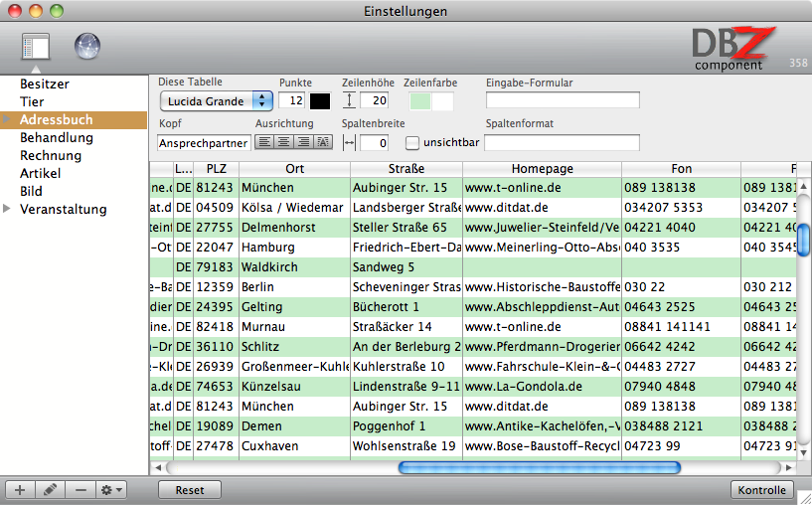812x505 pixels.
Task: Click the Kontrolle button
Action: (761, 490)
